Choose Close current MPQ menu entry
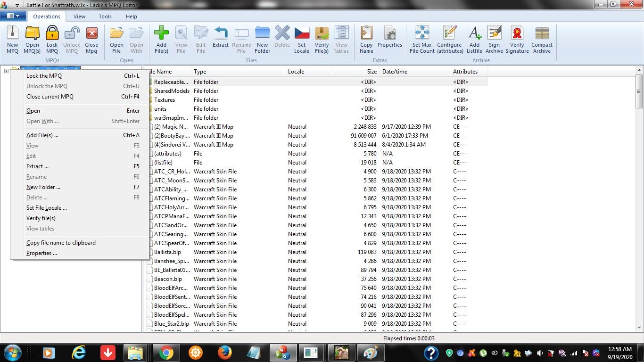644x362 pixels. (79, 96)
